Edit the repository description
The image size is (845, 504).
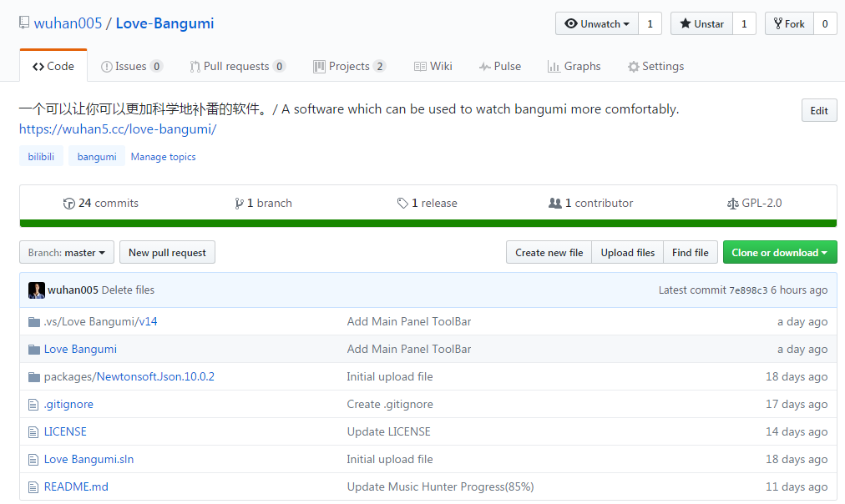(819, 110)
